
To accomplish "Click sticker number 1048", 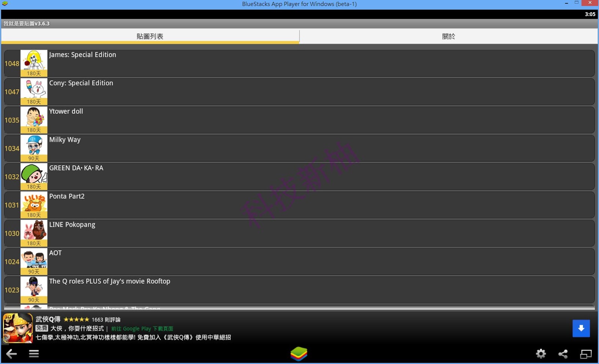I will tap(12, 64).
